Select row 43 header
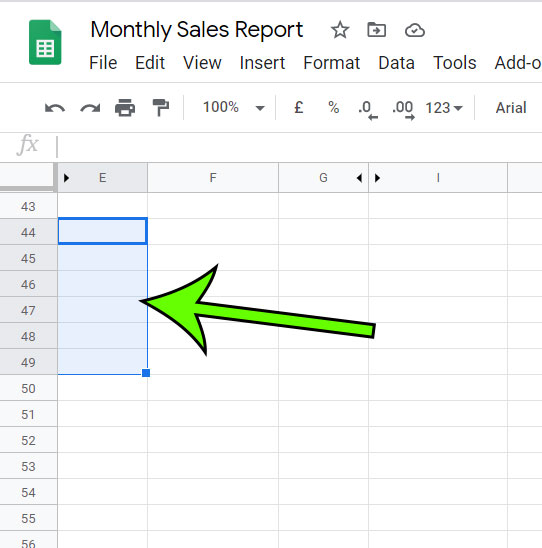Screen dimensions: 542x548 pyautogui.click(x=28, y=206)
